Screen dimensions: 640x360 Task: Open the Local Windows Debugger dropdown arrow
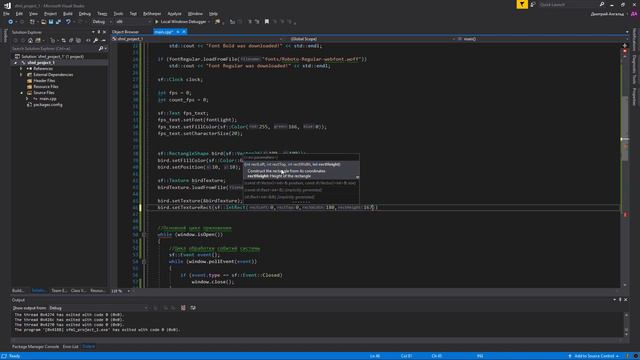click(x=209, y=22)
